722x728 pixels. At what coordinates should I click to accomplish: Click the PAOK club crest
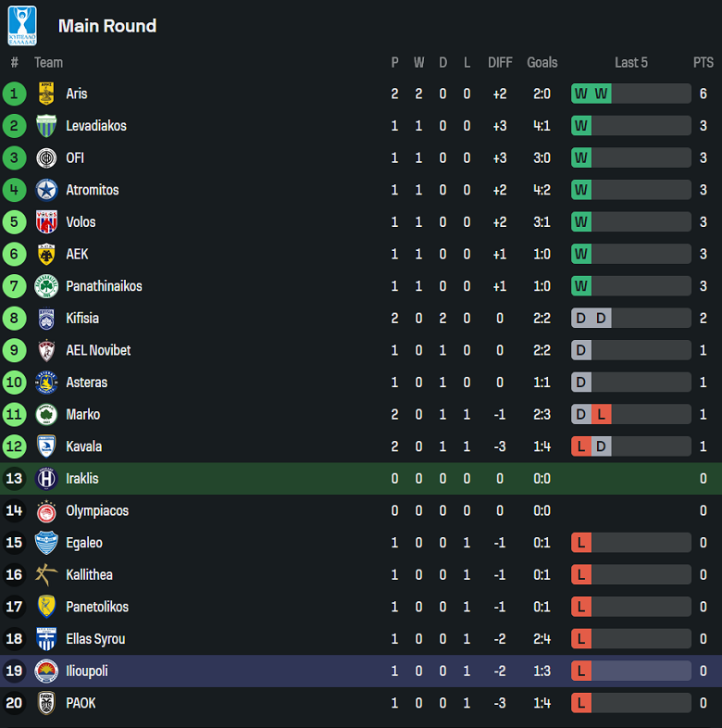[x=46, y=703]
